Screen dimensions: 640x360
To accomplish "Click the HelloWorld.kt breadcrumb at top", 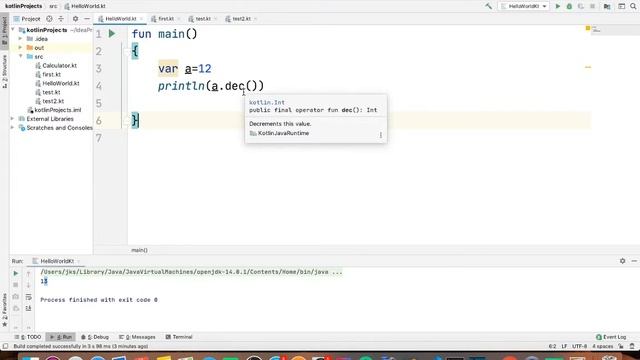I will click(x=85, y=6).
